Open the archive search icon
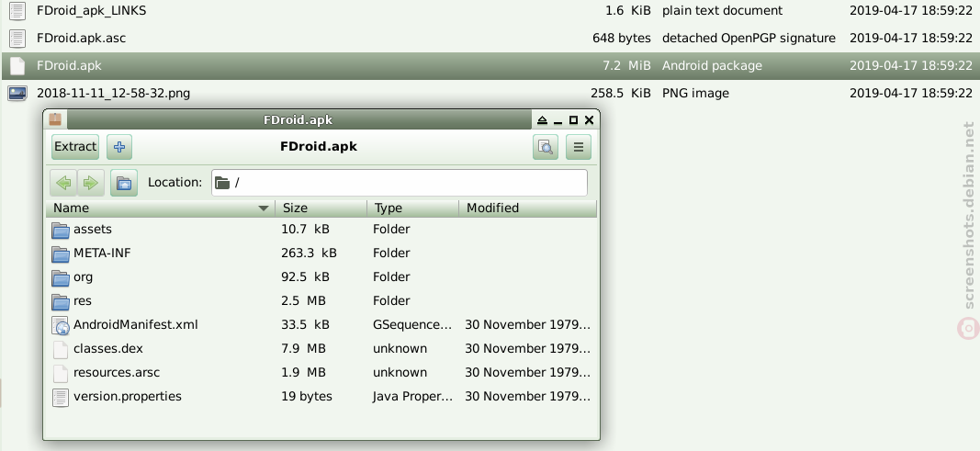This screenshot has width=980, height=451. click(546, 147)
